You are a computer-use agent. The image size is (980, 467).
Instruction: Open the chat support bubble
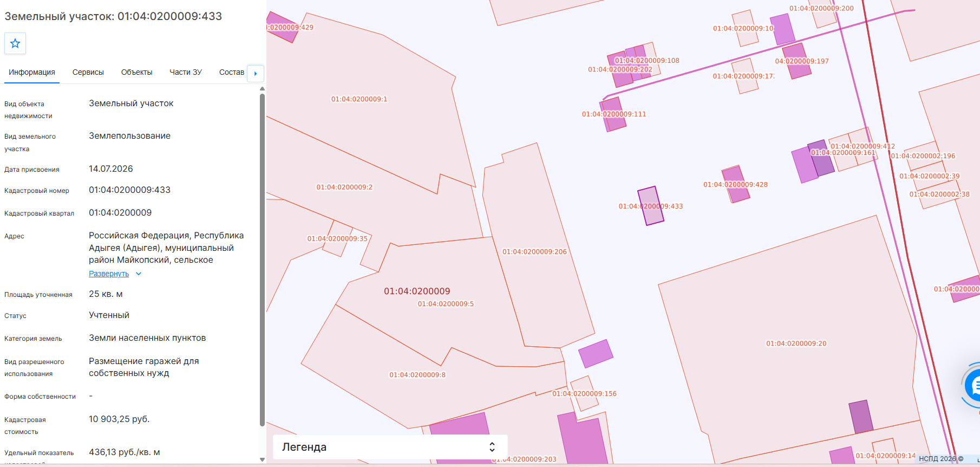[x=973, y=385]
